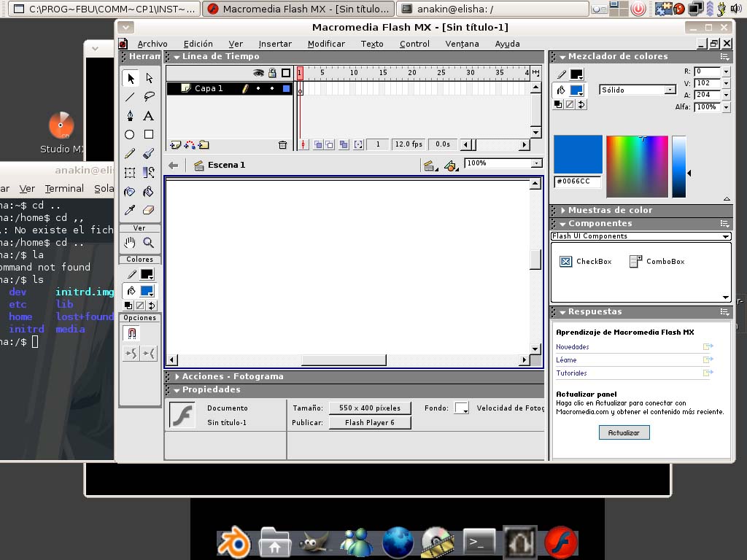Viewport: 747px width, 560px height.
Task: Collapse the Propiedades panel
Action: (177, 390)
